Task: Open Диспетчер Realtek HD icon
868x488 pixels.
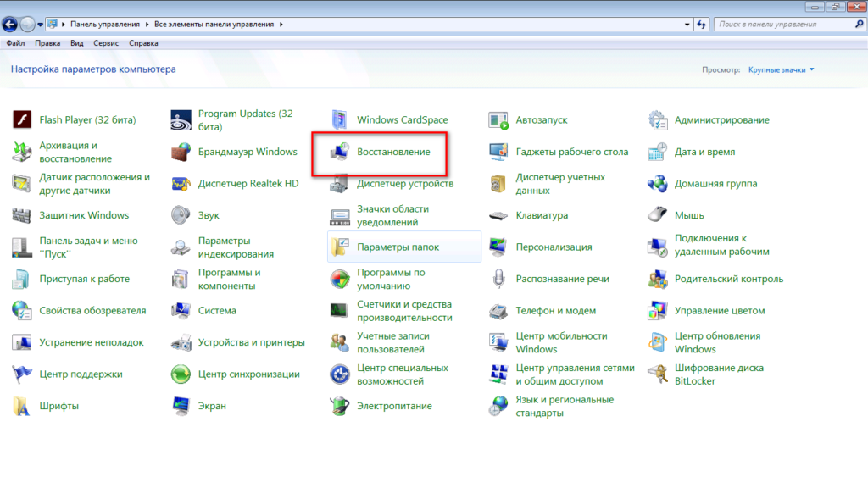Action: coord(181,184)
